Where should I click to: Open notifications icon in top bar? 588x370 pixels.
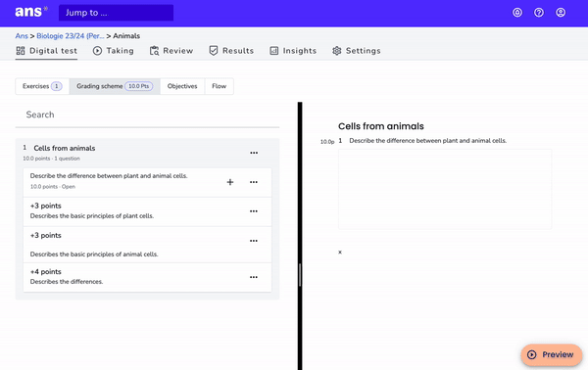click(x=517, y=13)
